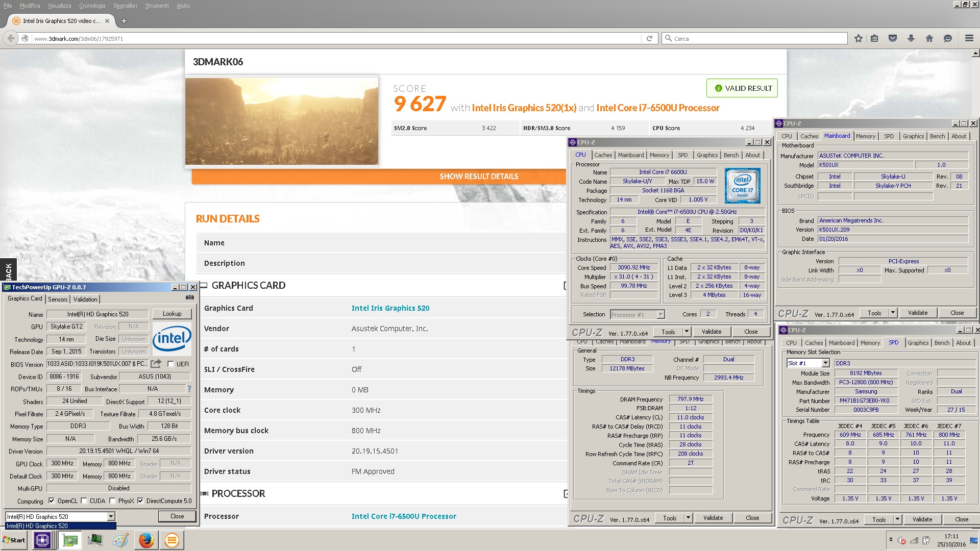This screenshot has height=551, width=980.
Task: Toggle the DirectCompute 5.0 checkbox
Action: pyautogui.click(x=140, y=500)
